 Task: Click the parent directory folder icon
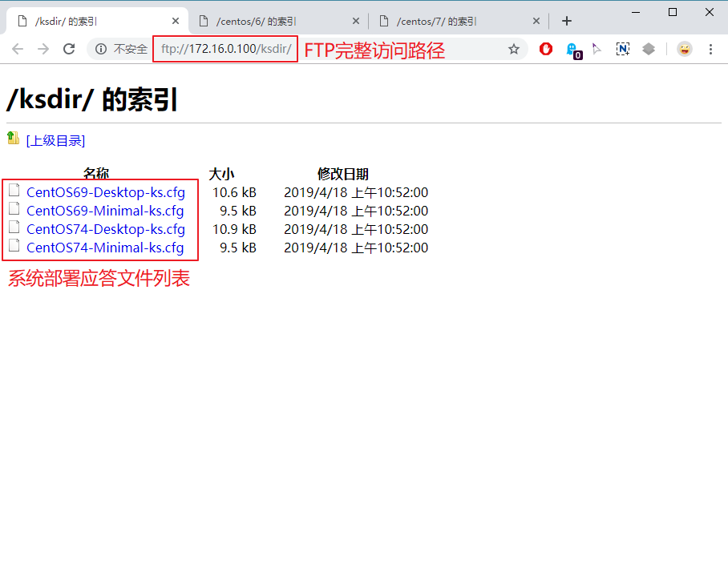click(14, 139)
